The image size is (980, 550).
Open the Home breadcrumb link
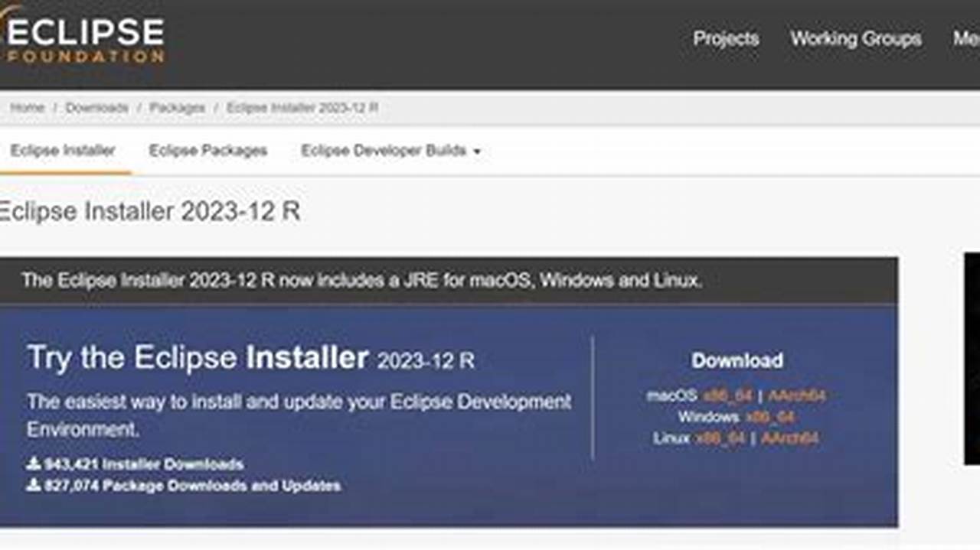(28, 108)
